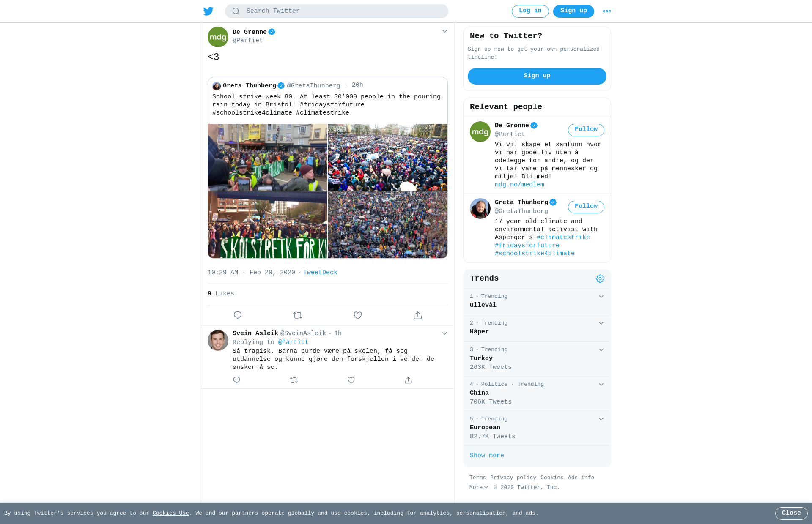
Task: Open chevron menu for Turkey trend
Action: (601, 350)
